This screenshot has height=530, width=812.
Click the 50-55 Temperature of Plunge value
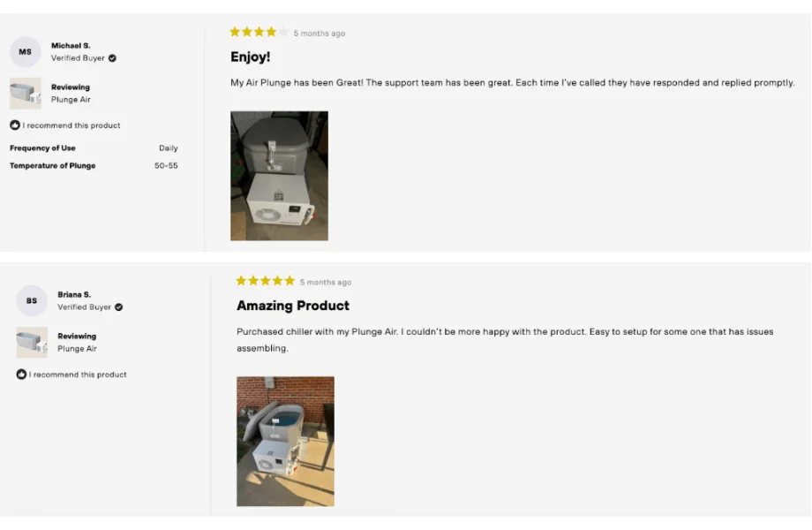(168, 165)
